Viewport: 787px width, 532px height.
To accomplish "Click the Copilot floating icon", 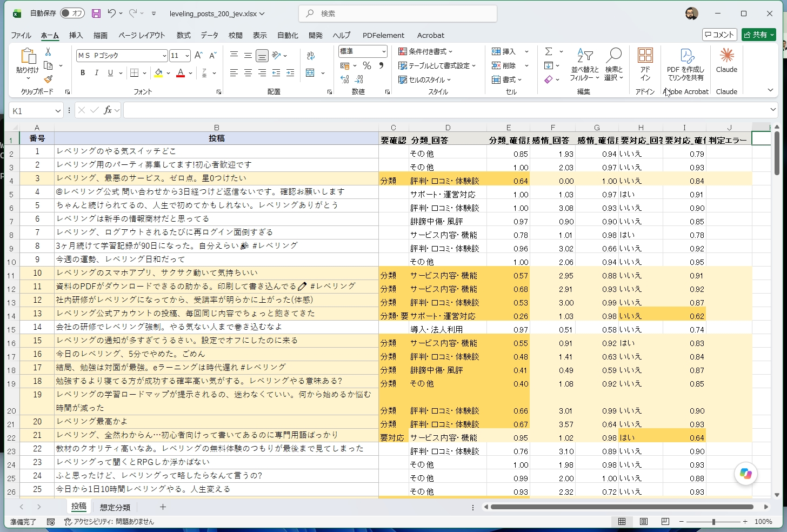I will click(746, 474).
